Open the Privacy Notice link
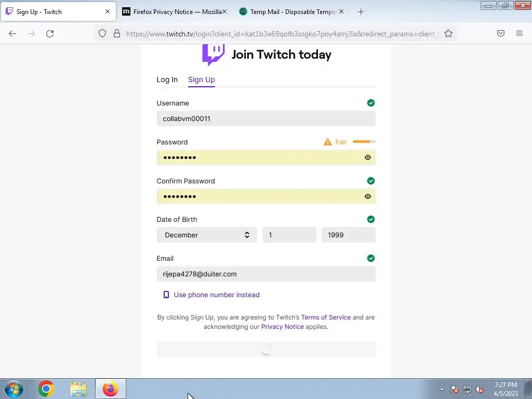532x399 pixels. (x=282, y=327)
